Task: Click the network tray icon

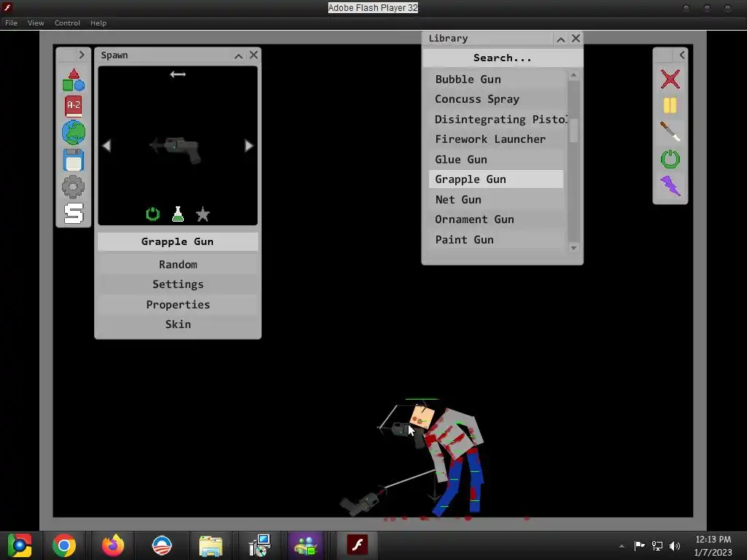Action: [x=657, y=545]
